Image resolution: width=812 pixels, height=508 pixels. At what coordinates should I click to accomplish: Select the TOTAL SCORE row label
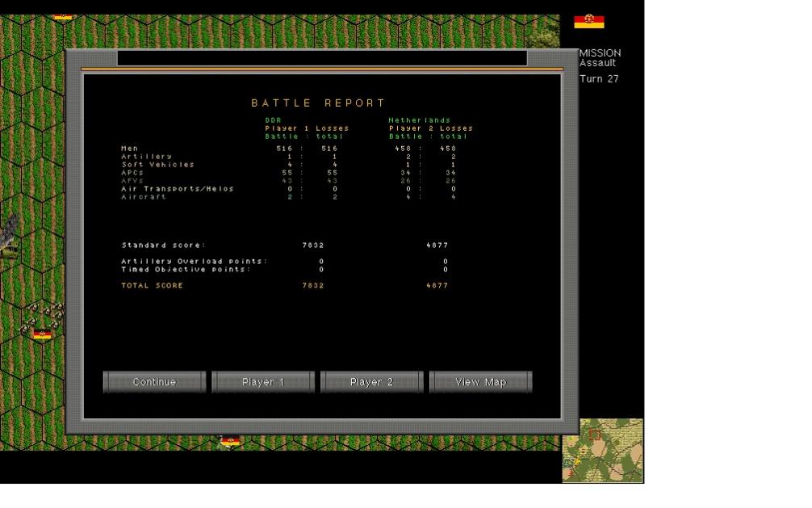pyautogui.click(x=152, y=286)
